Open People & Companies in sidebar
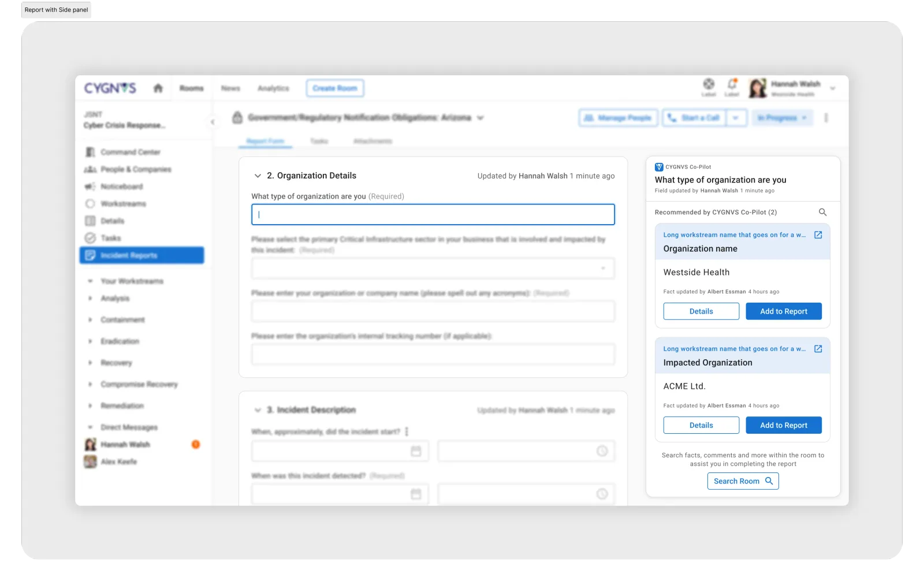This screenshot has height=581, width=924. coord(136,169)
